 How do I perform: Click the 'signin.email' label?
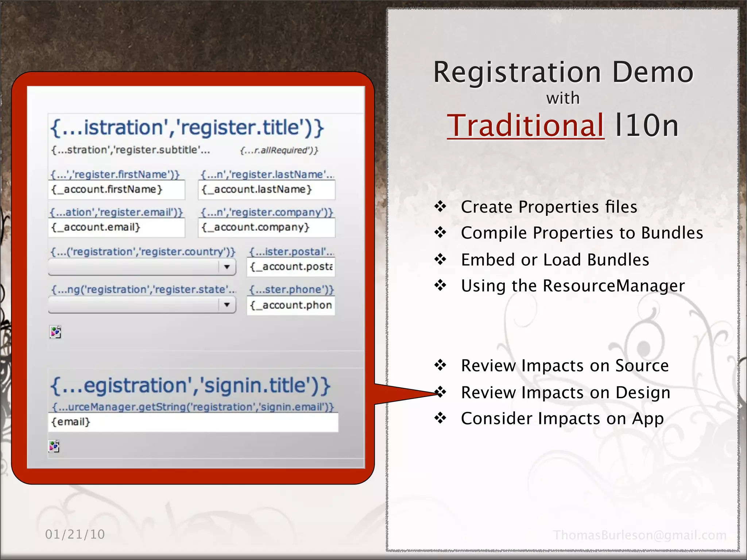coord(193,407)
